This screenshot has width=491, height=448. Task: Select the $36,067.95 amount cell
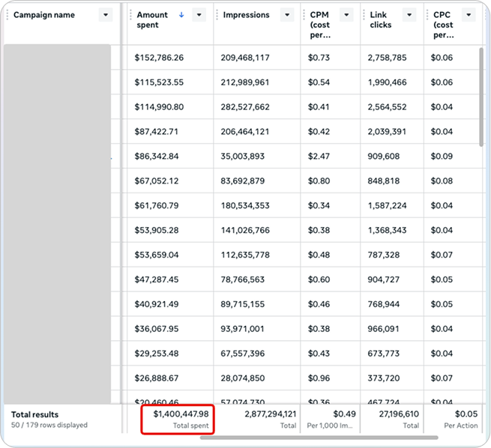point(157,329)
